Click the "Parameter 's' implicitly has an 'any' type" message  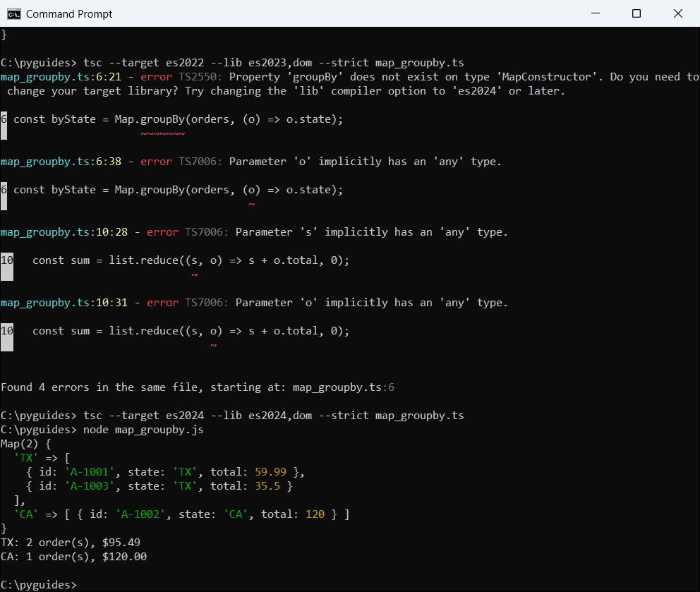coord(371,232)
